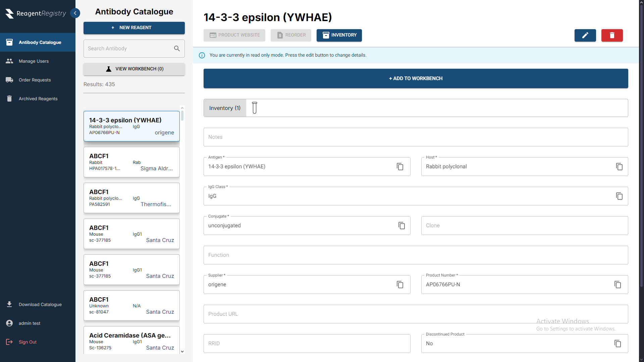Image resolution: width=644 pixels, height=362 pixels.
Task: Select the Inventory tab in detail panel
Action: (x=225, y=108)
